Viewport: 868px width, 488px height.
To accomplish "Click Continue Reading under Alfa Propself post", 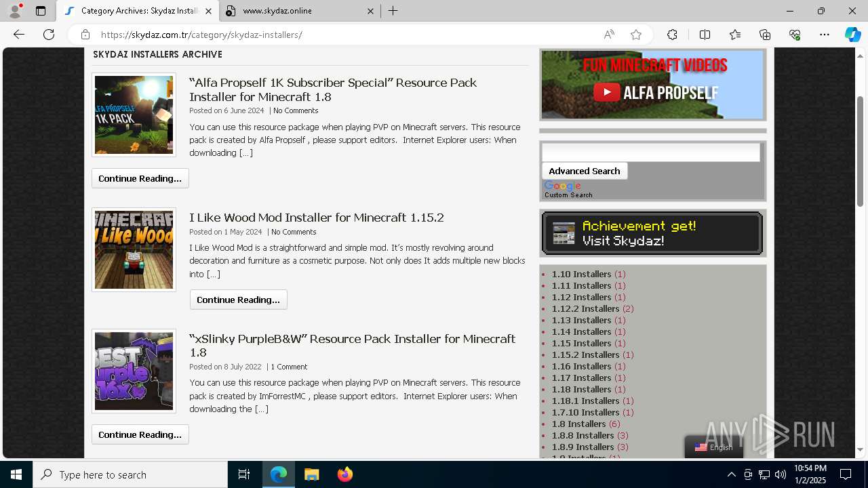I will coord(140,178).
